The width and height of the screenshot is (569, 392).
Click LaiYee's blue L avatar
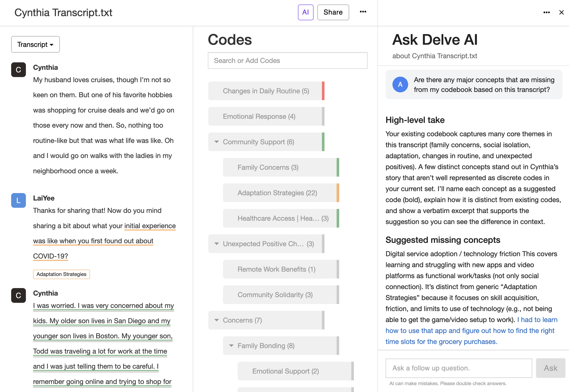point(18,200)
